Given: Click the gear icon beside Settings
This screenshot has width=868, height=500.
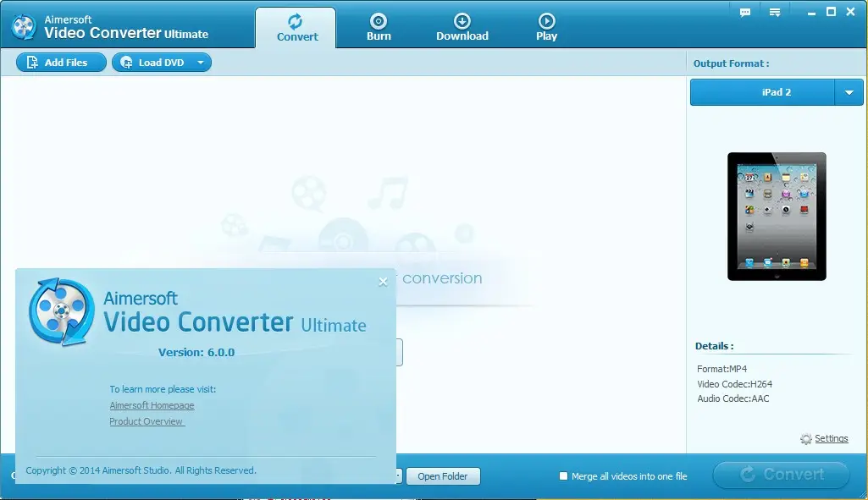Looking at the screenshot, I should [x=806, y=439].
